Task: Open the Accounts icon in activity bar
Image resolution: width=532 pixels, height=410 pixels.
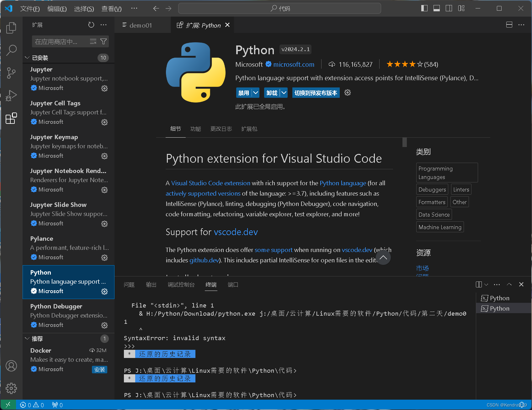Action: pyautogui.click(x=11, y=366)
